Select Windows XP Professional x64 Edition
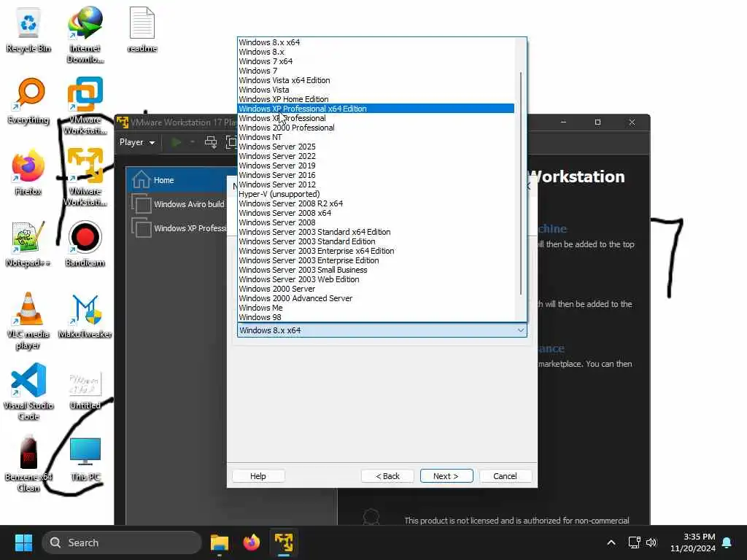The image size is (747, 560). (x=376, y=109)
